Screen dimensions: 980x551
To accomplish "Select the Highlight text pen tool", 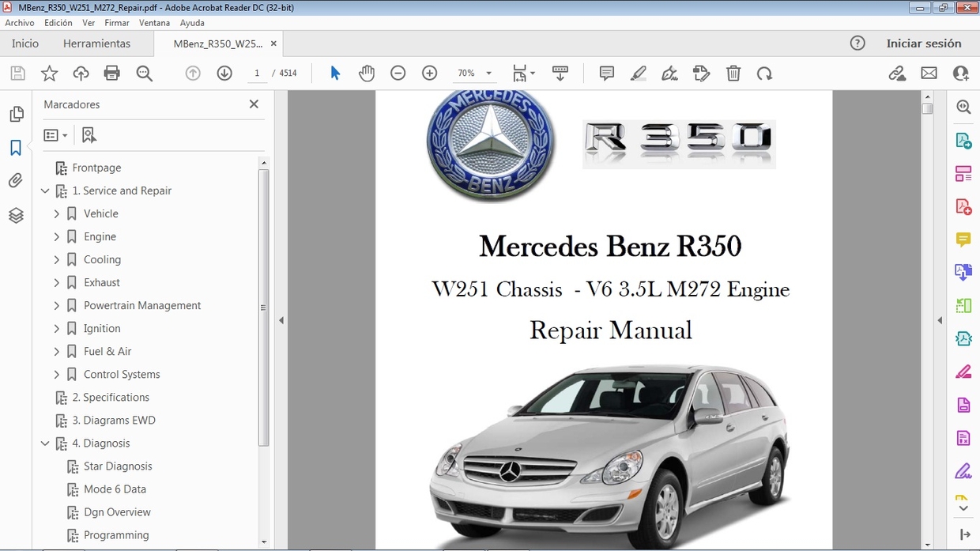I will 639,74.
